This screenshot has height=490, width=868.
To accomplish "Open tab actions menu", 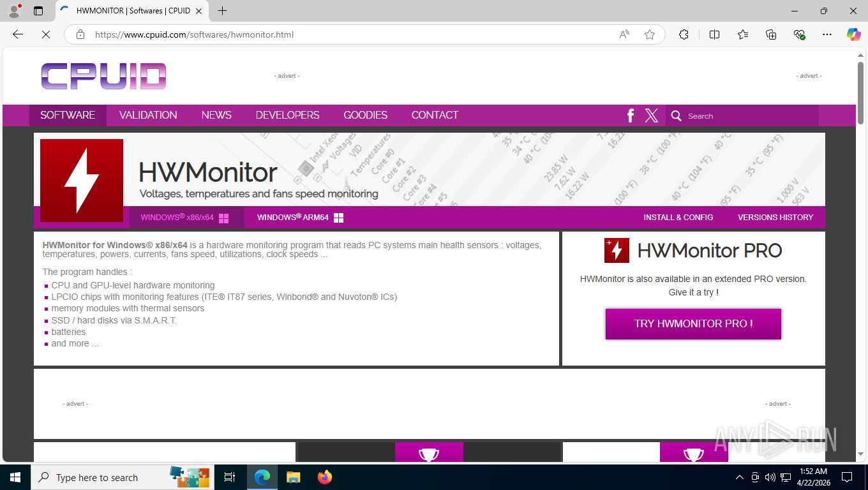I will 38,11.
